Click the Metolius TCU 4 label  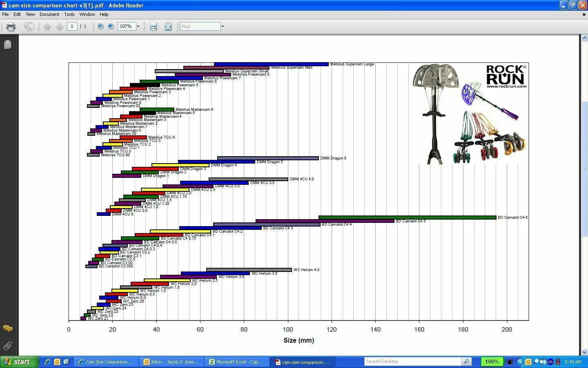161,137
